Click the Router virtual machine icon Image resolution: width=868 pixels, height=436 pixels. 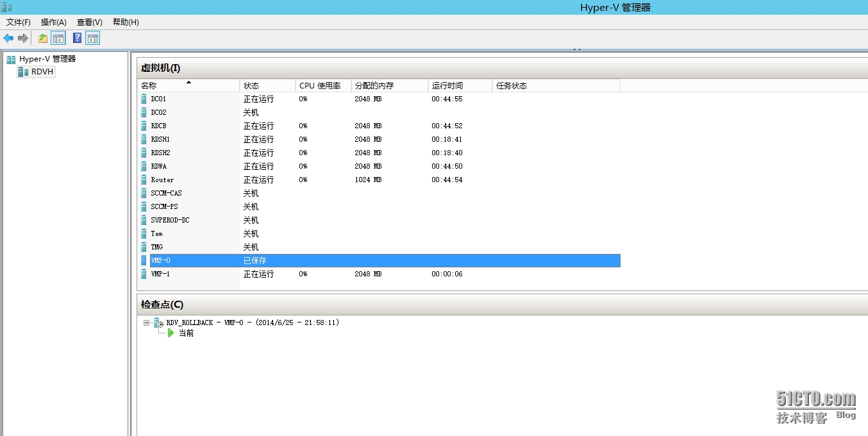(144, 180)
